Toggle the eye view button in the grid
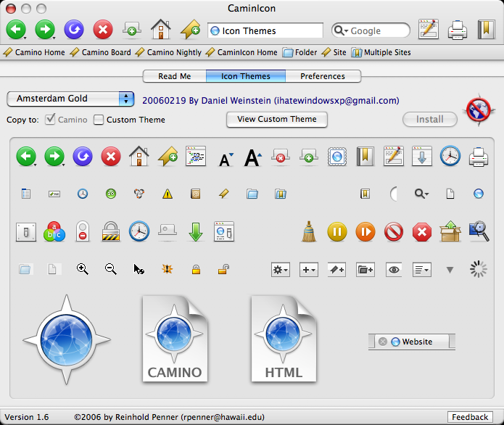 click(394, 270)
